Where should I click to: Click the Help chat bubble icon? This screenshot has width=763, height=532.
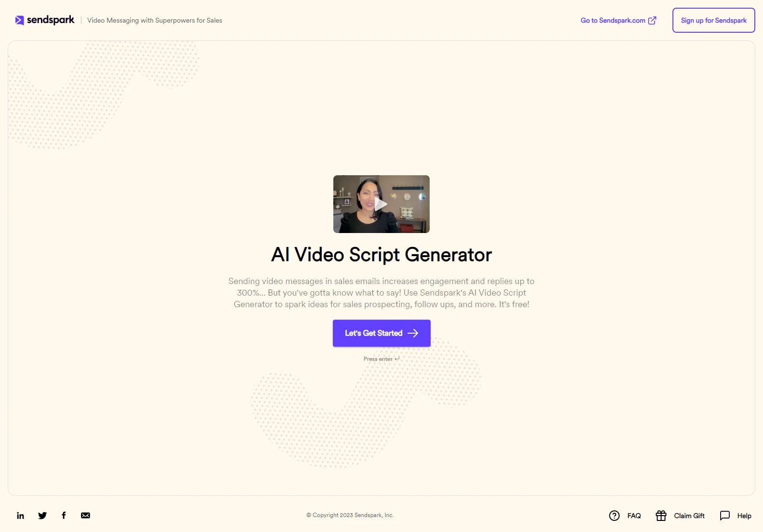pos(724,516)
